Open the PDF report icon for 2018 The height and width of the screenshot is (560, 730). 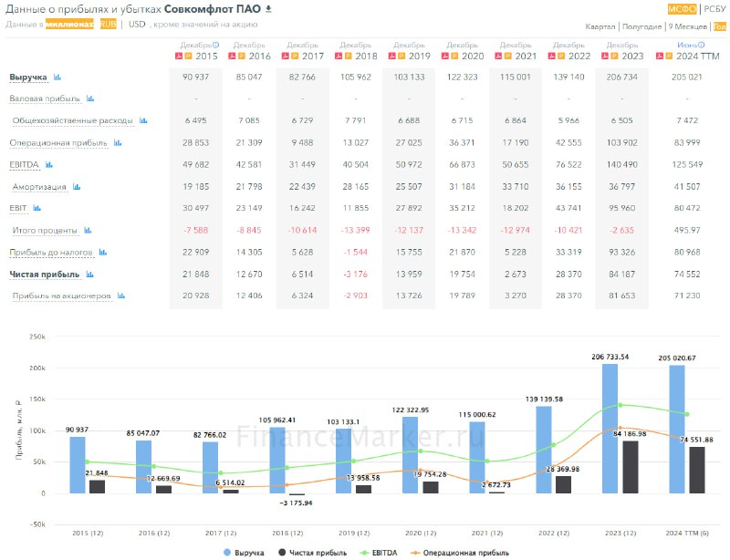[339, 56]
